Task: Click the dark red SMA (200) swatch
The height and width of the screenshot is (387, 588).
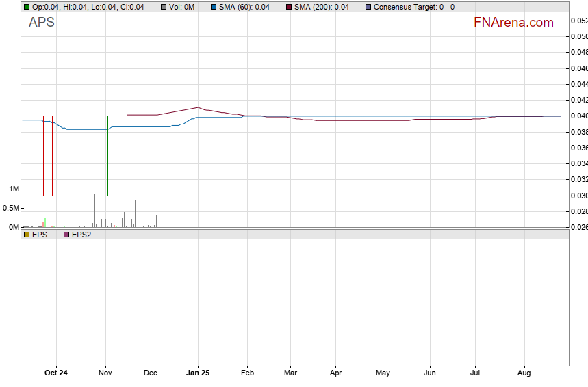Action: [x=290, y=7]
